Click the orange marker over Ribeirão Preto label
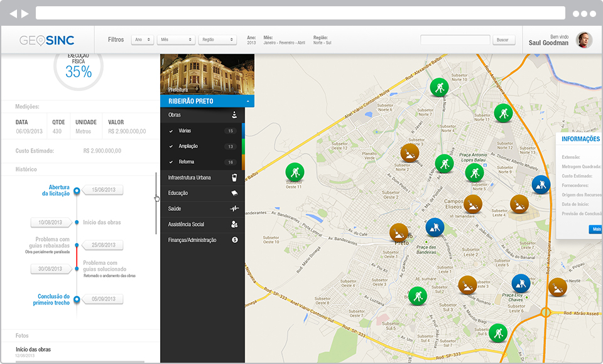The height and width of the screenshot is (364, 603). (399, 233)
